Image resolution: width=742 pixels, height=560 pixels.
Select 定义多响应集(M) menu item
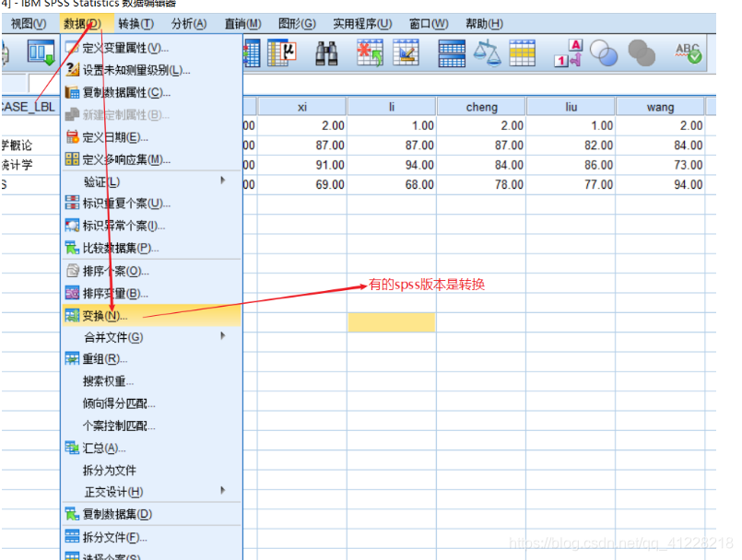(151, 159)
